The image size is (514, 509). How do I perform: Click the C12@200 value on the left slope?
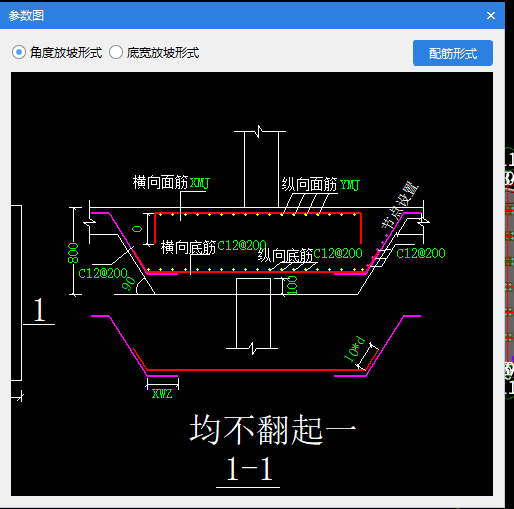pyautogui.click(x=103, y=274)
